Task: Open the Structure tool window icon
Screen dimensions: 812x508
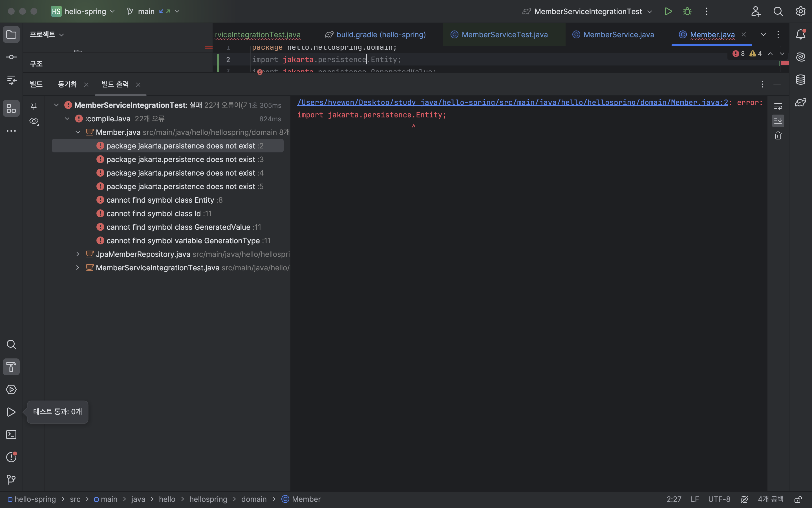Action: coord(11,108)
